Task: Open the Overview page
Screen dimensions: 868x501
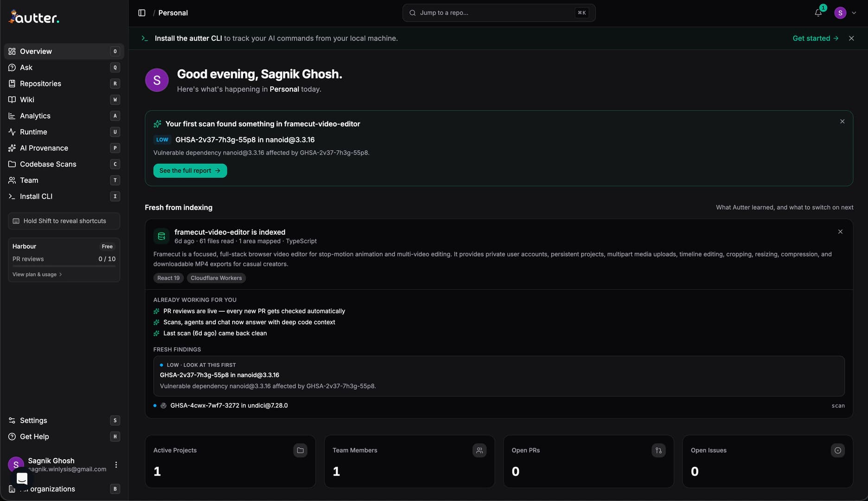Action: [x=64, y=51]
